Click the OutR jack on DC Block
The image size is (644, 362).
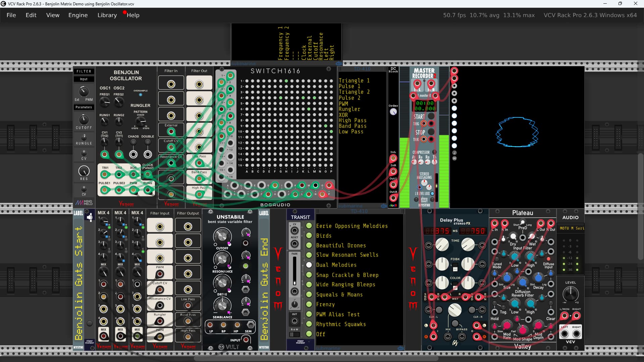point(393,198)
